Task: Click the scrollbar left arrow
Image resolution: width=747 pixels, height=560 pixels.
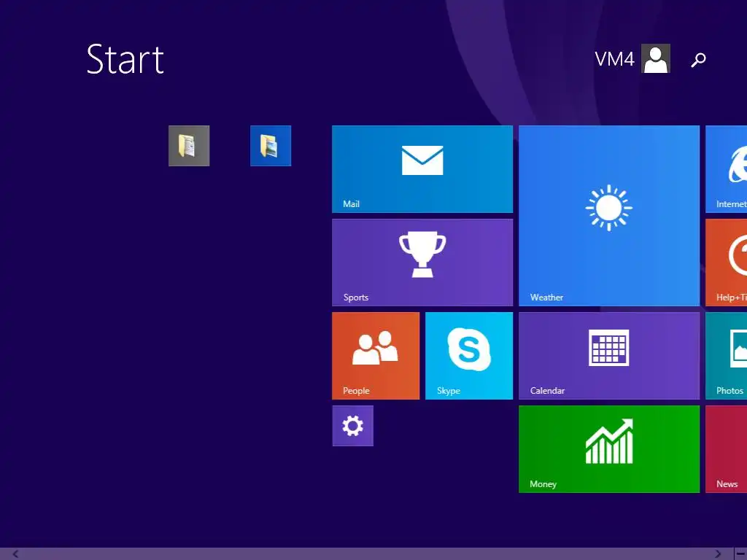Action: (x=15, y=554)
